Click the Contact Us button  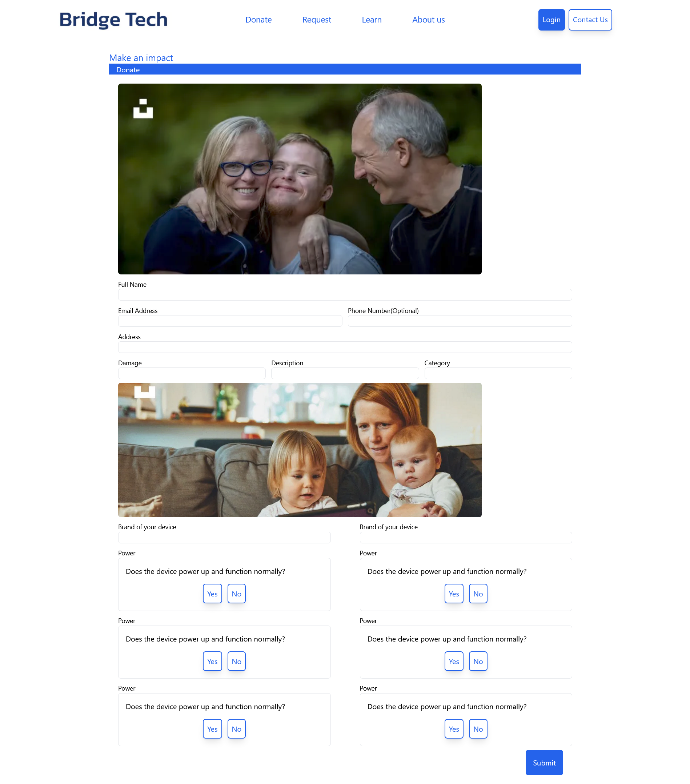pyautogui.click(x=590, y=20)
